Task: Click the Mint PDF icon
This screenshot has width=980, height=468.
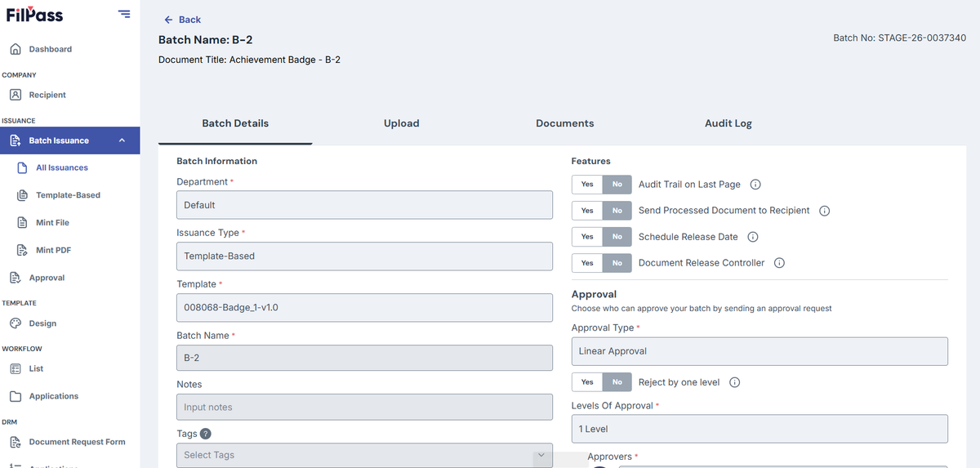Action: [x=23, y=250]
